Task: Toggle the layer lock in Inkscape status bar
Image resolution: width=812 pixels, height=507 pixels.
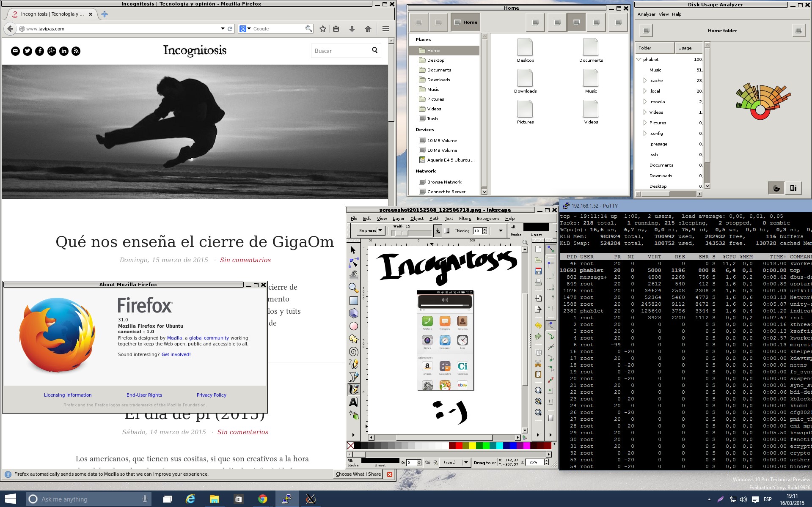Action: tap(435, 463)
